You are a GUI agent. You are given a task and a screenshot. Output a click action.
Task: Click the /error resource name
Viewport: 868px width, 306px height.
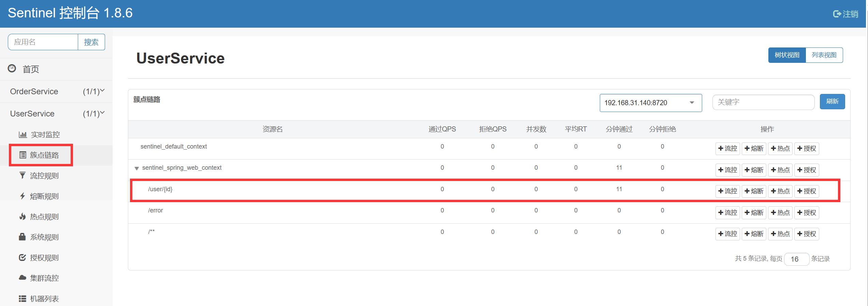156,210
